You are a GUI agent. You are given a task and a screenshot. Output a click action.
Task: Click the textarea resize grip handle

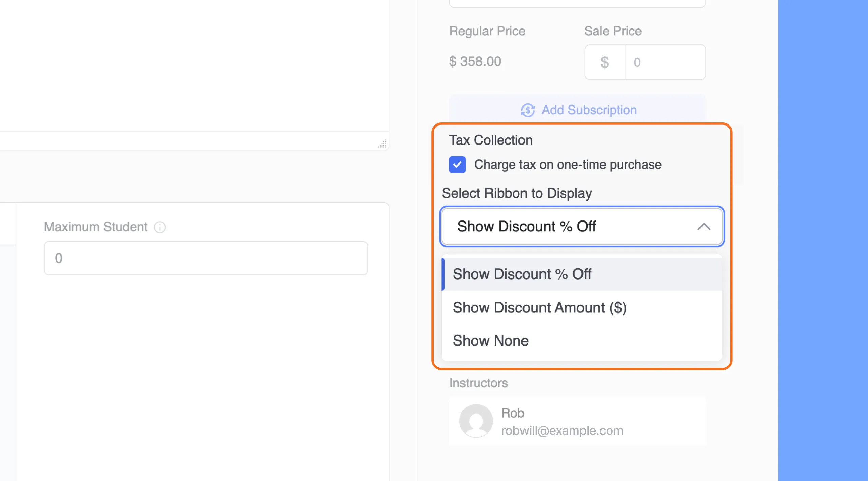coord(382,143)
